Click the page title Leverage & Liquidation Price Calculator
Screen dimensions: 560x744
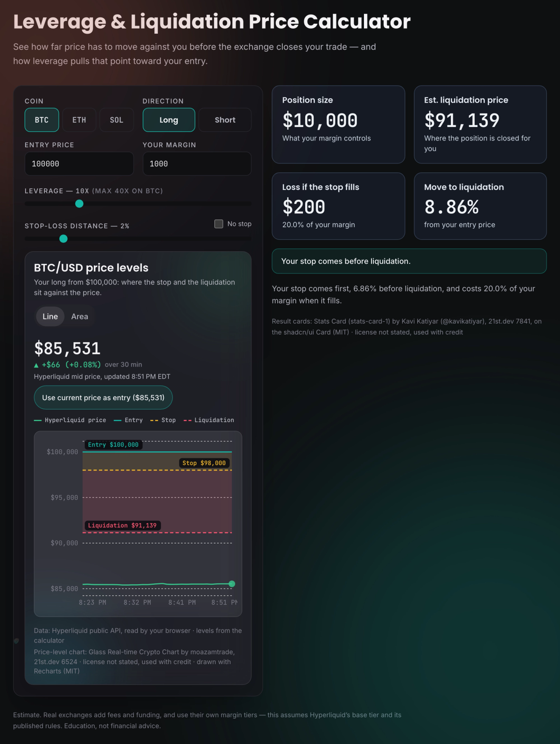[x=212, y=21]
